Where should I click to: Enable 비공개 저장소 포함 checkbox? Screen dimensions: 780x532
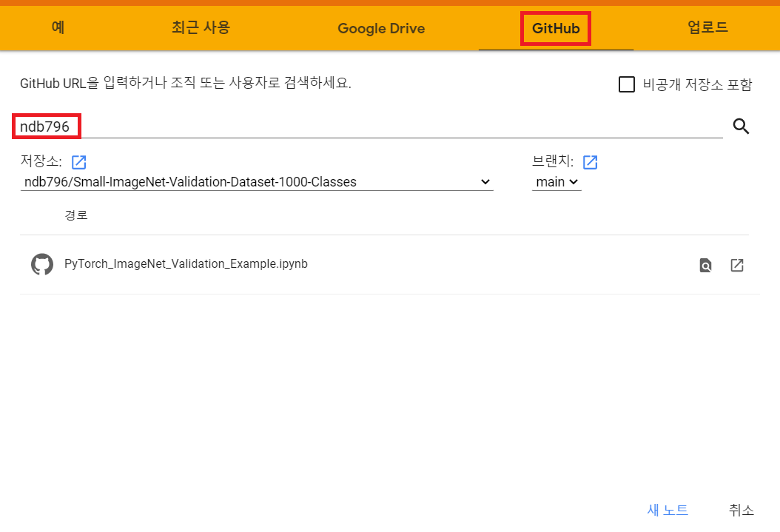pyautogui.click(x=626, y=84)
